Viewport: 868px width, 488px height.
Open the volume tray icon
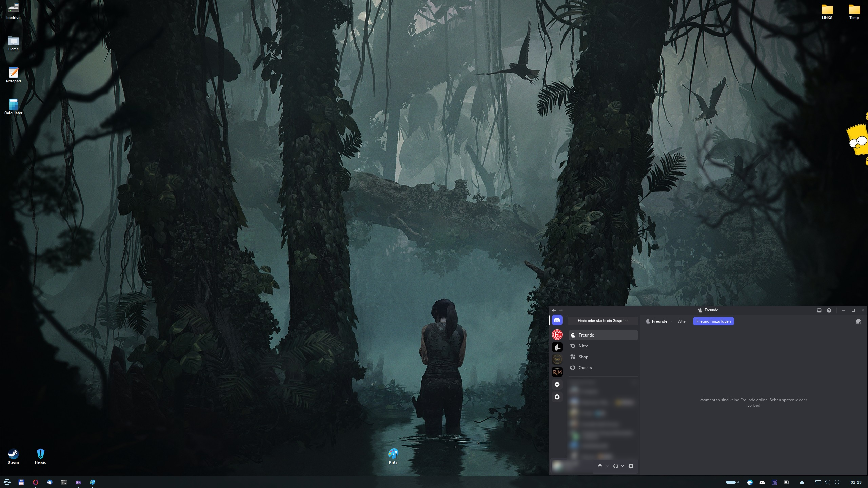[x=828, y=482]
